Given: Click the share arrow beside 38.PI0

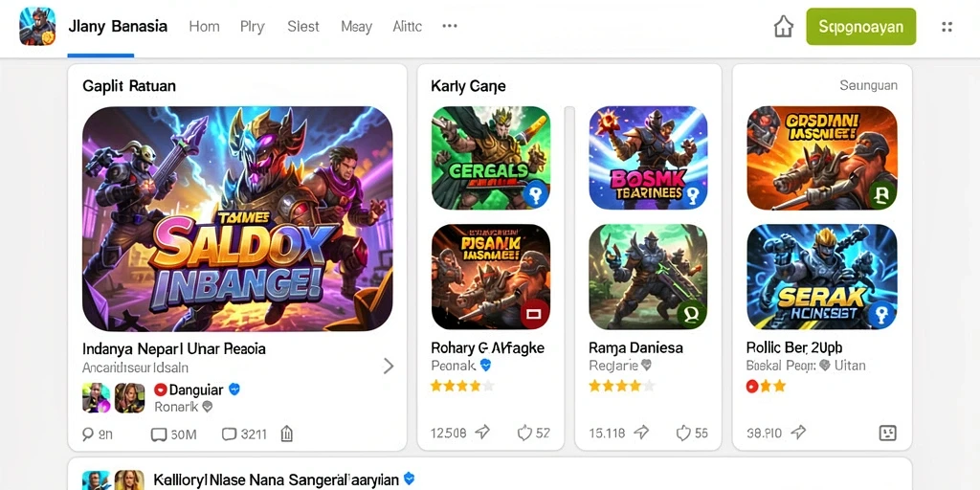Looking at the screenshot, I should 798,432.
